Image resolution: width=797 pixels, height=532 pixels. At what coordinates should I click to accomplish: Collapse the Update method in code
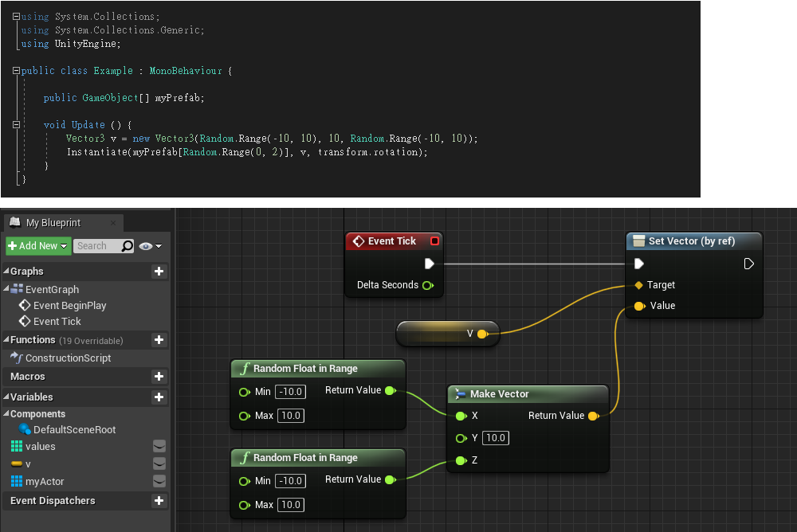[x=17, y=125]
